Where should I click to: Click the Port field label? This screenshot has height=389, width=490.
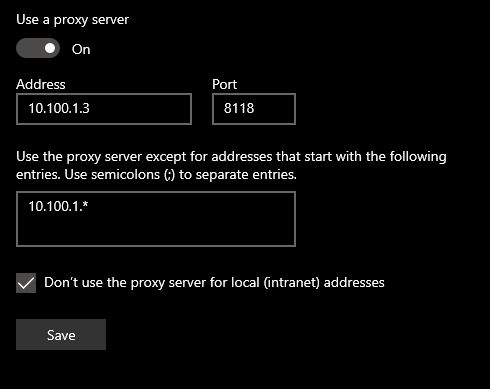pos(224,84)
